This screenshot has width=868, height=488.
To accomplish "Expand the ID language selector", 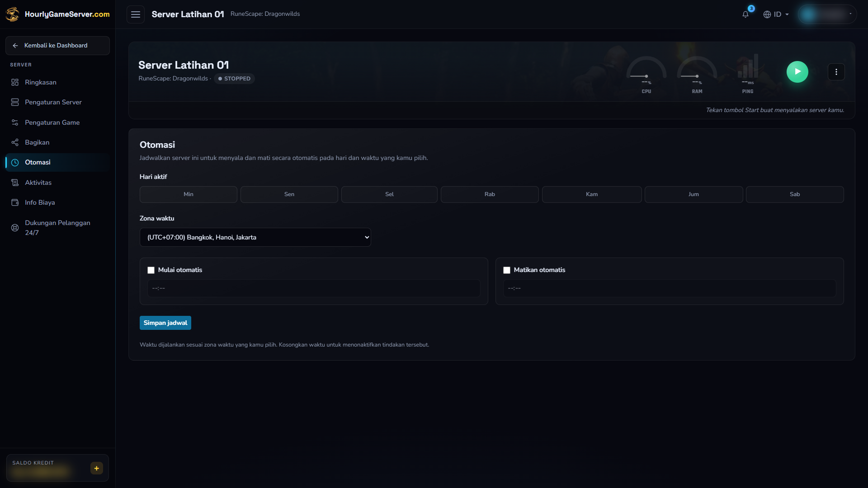I will point(776,14).
